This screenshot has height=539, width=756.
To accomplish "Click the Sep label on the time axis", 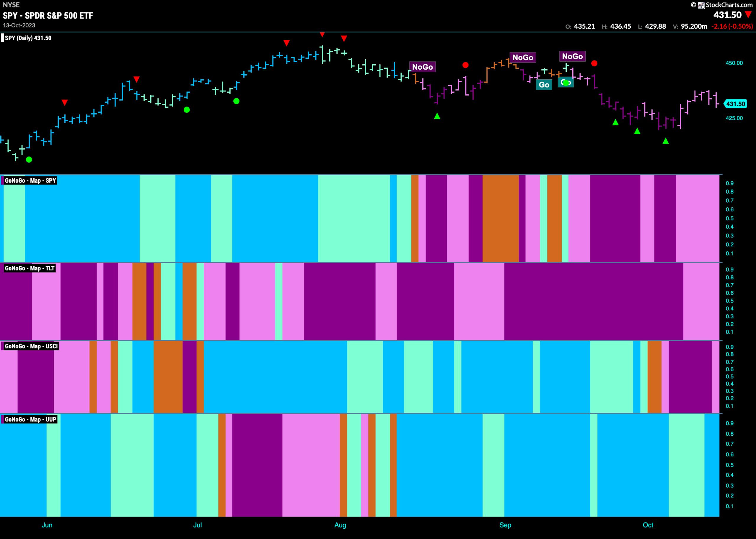I will click(505, 525).
